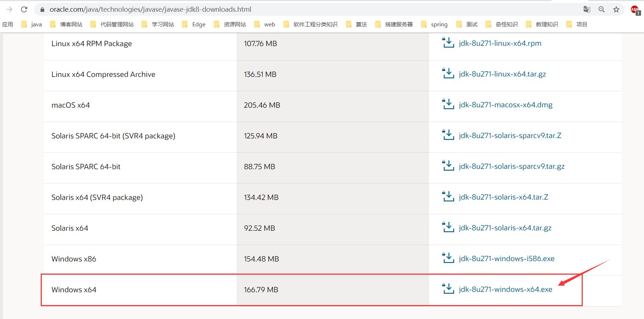Click download icon for jdk-8u271-macosx-x64.dmg
The height and width of the screenshot is (319, 644).
(x=448, y=104)
